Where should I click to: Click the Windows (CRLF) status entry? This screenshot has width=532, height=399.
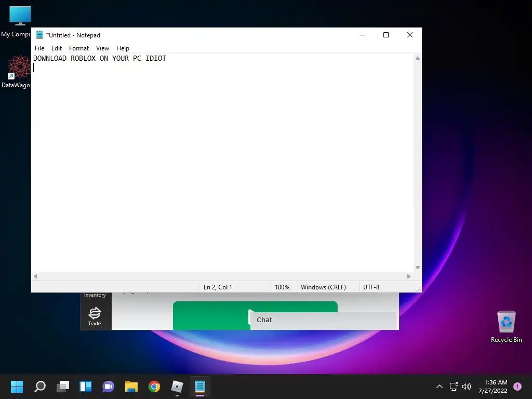point(323,287)
